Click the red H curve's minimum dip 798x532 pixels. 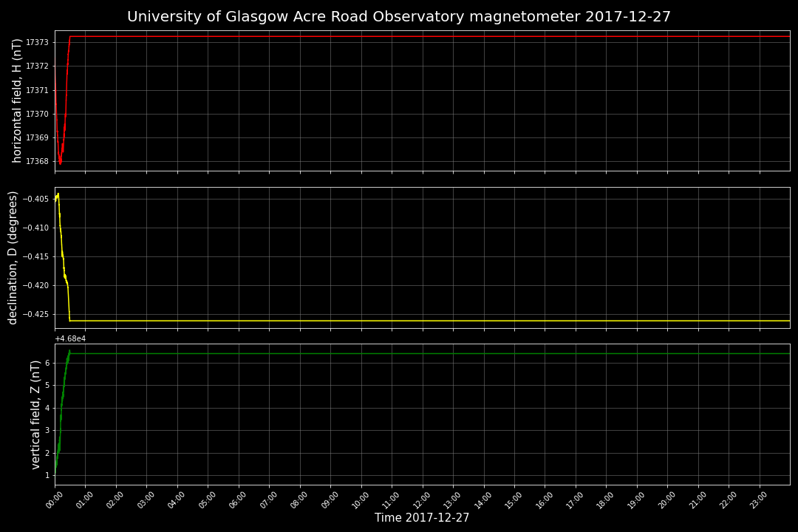click(60, 163)
